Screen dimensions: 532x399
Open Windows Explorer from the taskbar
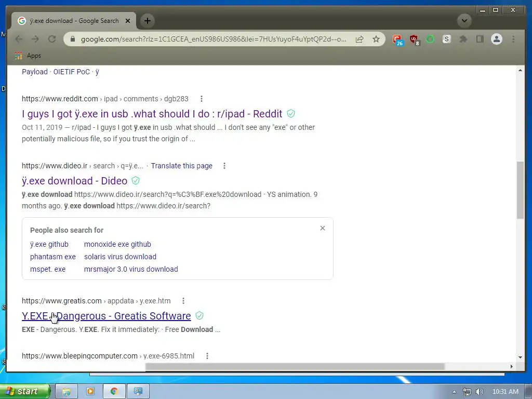coord(66,392)
